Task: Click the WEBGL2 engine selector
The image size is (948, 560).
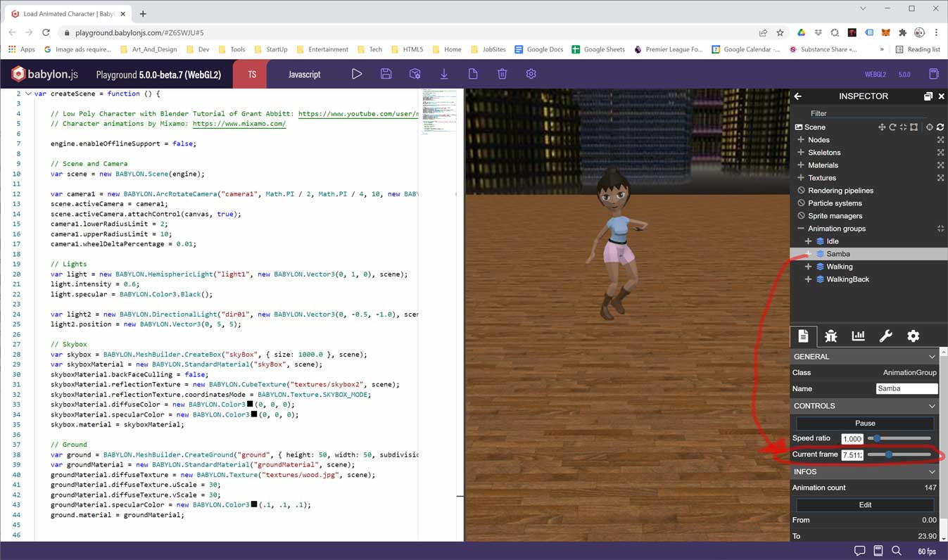Action: (x=876, y=75)
